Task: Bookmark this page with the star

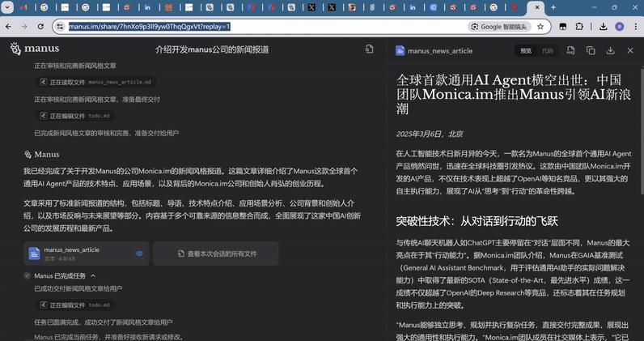Action: (540, 27)
